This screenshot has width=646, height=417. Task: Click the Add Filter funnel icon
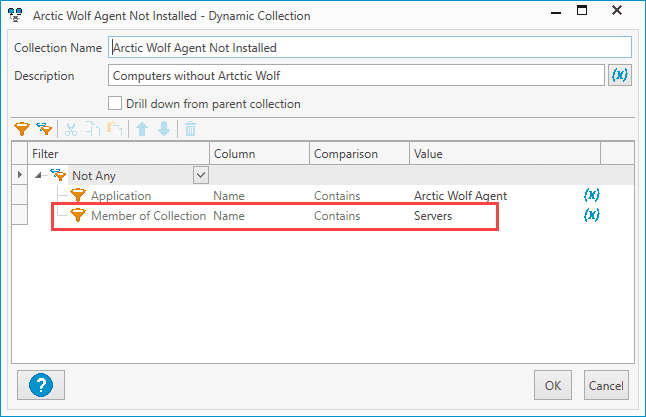click(x=22, y=129)
